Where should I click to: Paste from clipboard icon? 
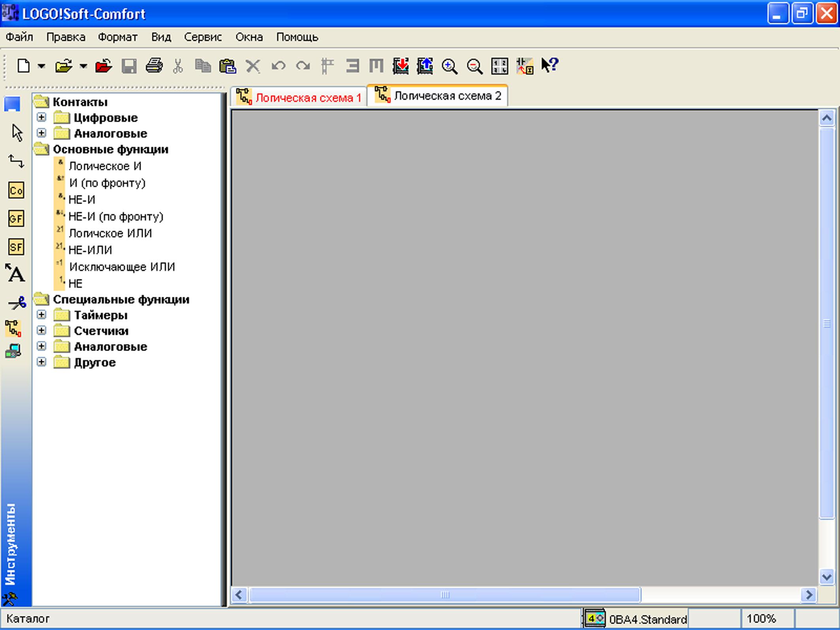[x=228, y=66]
